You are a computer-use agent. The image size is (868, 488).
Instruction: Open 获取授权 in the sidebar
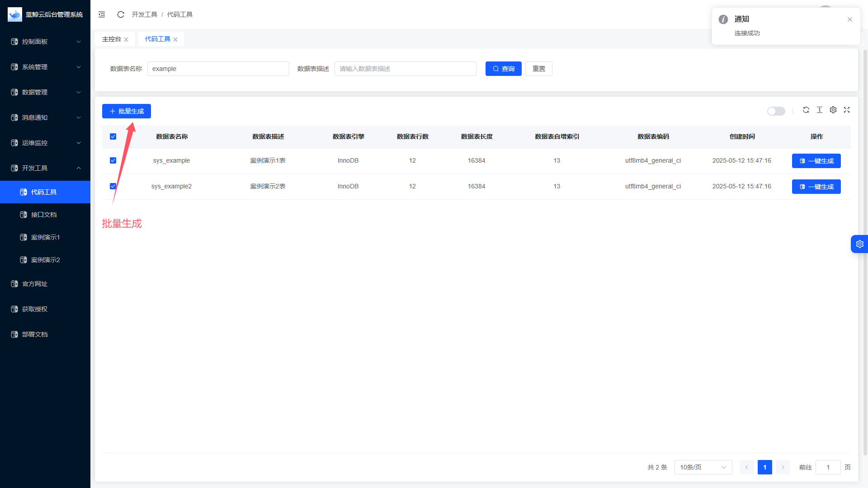tap(45, 309)
